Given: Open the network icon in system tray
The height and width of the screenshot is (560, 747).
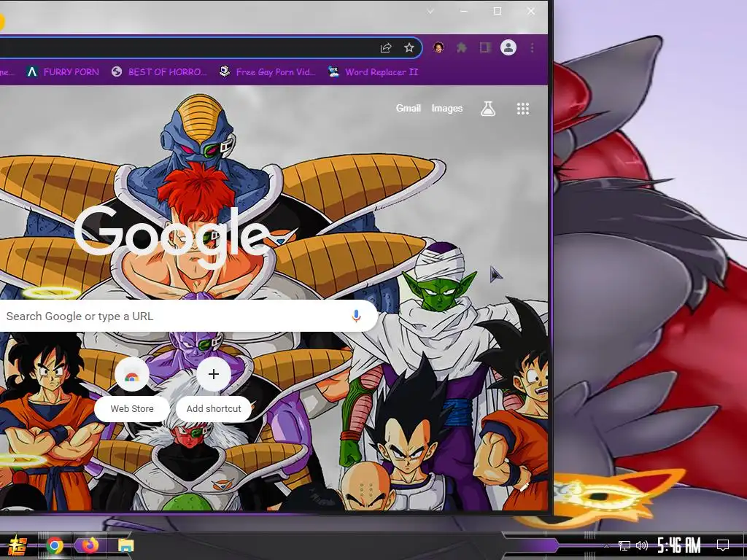Looking at the screenshot, I should coord(624,545).
